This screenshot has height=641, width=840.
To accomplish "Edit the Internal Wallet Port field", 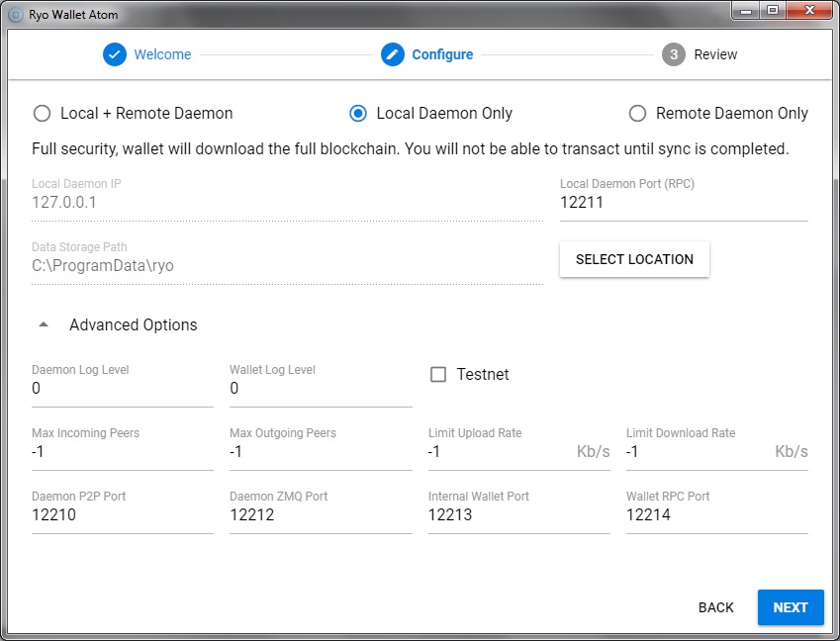I will 518,514.
